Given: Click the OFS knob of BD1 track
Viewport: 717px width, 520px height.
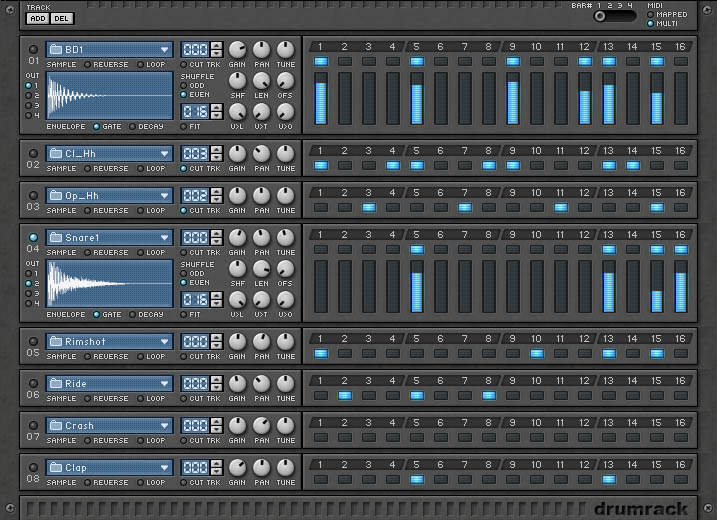Looking at the screenshot, I should 285,80.
